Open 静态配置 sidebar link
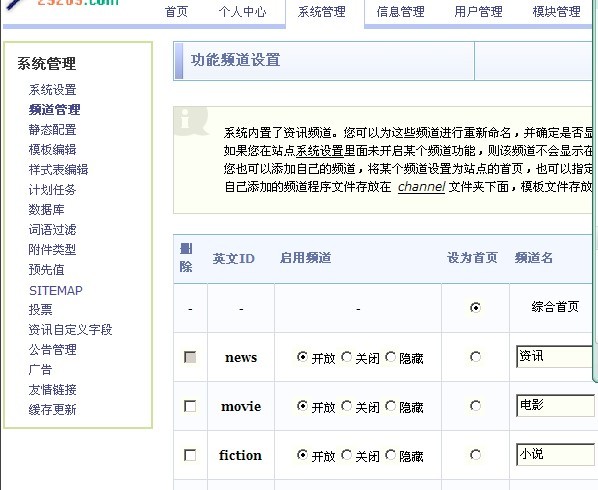This screenshot has height=490, width=598. point(52,130)
